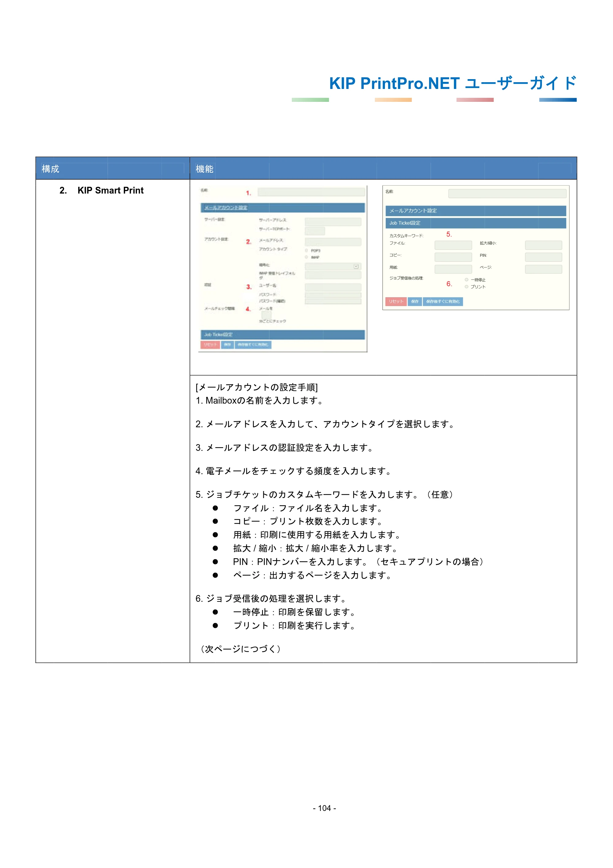Click リセット button in the Job Ticket form
Screen dimensions: 613x868
(x=396, y=301)
